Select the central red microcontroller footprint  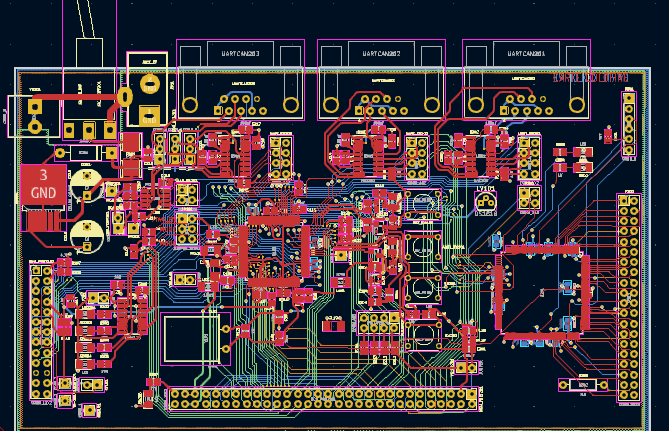point(274,250)
